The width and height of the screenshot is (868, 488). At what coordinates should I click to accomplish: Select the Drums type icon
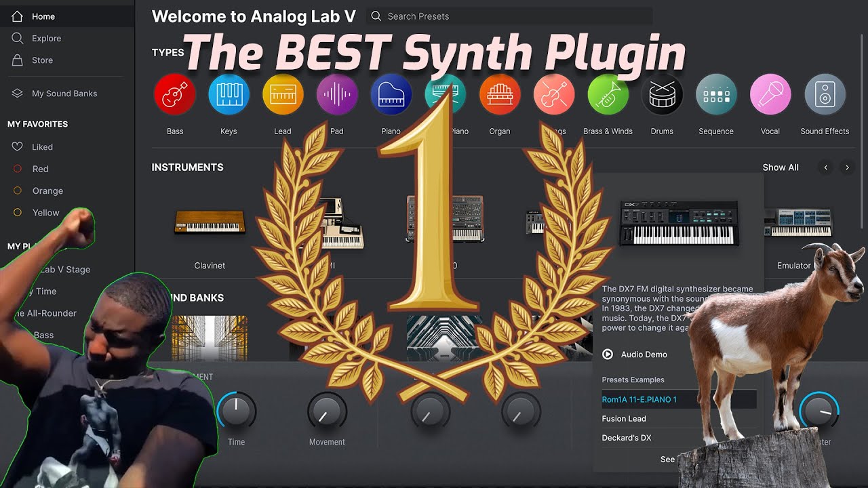662,94
